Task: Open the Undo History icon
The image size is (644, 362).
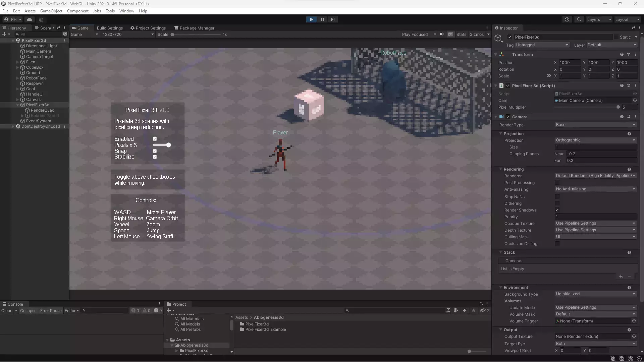Action: click(567, 19)
